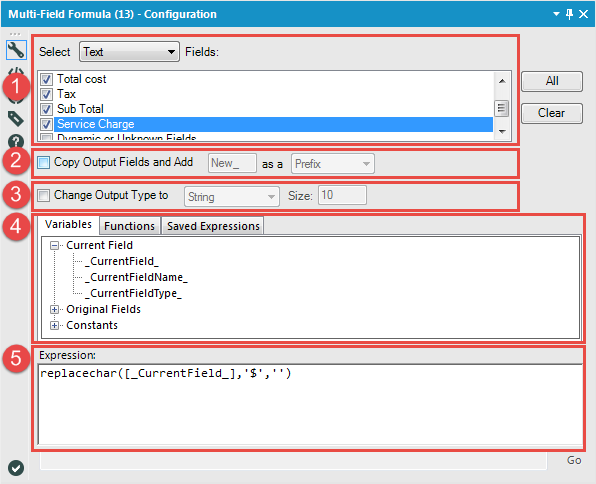Switch to the Variables tab
Viewport: 596px width, 484px height.
pyautogui.click(x=68, y=224)
